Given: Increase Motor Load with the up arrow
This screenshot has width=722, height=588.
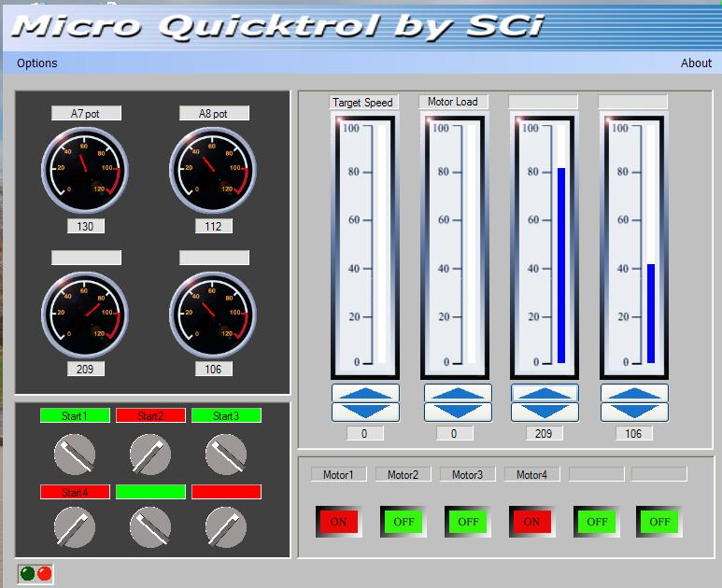Looking at the screenshot, I should tap(458, 393).
